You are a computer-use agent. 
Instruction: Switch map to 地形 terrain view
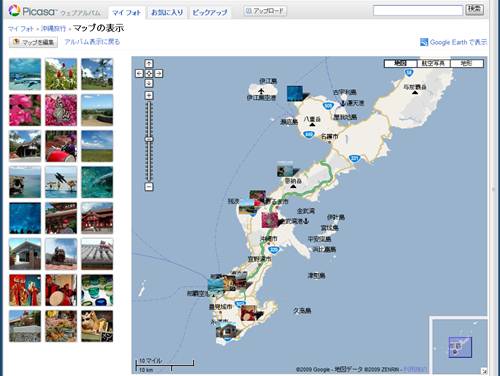tap(466, 63)
